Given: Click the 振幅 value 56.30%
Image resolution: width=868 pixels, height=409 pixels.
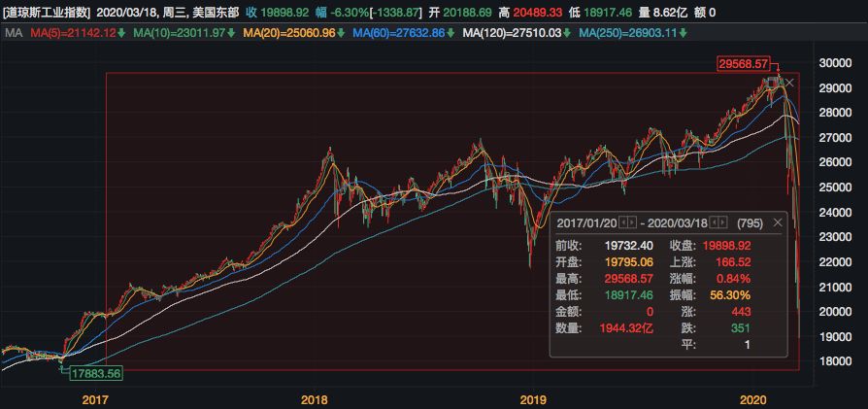Looking at the screenshot, I should click(732, 295).
